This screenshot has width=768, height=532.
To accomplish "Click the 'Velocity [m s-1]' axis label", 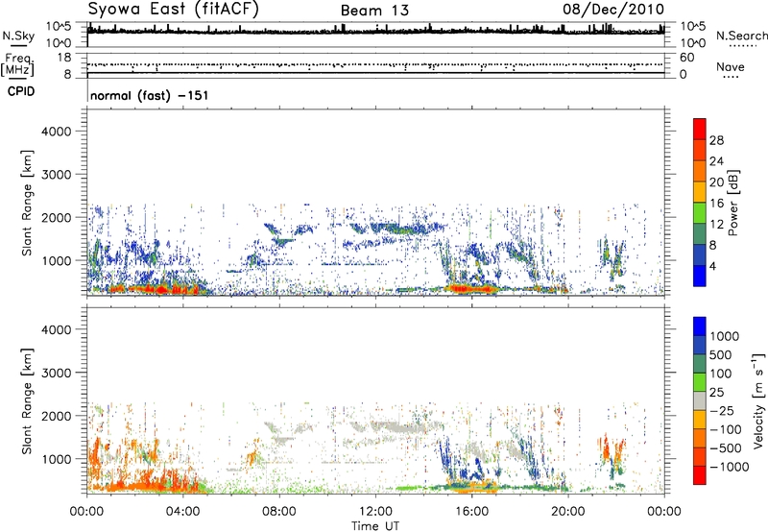I will pos(758,400).
